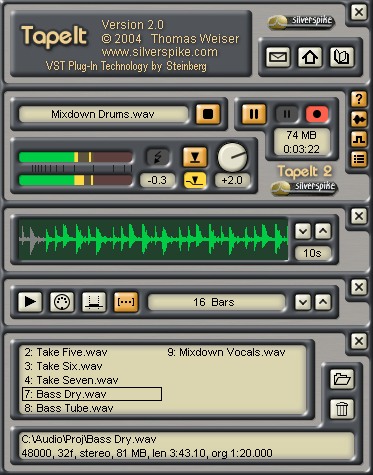Open folder with the folder icon
This screenshot has height=475, width=373.
click(x=342, y=379)
